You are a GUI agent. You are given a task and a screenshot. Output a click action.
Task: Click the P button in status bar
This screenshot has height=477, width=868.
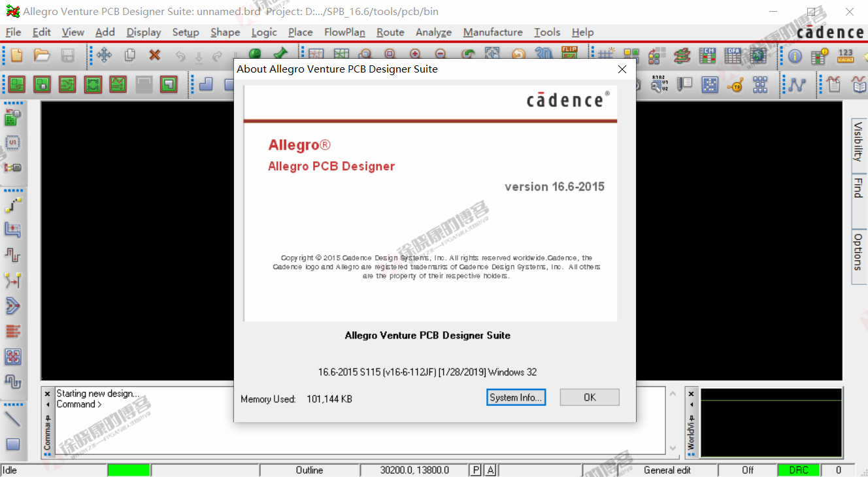[476, 470]
